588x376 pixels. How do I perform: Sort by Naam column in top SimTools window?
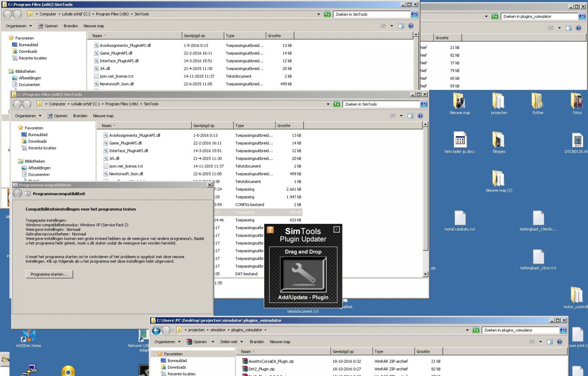point(135,36)
